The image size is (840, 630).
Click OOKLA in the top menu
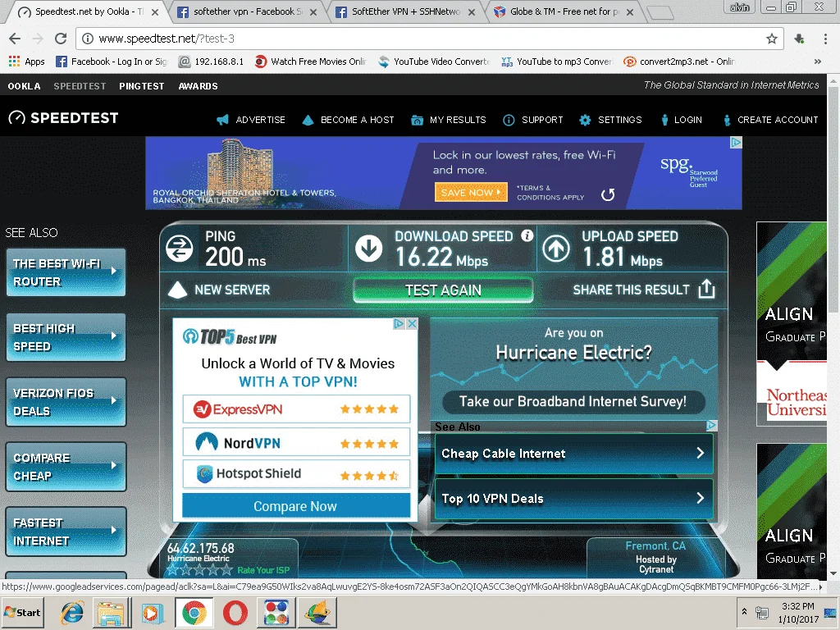[x=24, y=86]
